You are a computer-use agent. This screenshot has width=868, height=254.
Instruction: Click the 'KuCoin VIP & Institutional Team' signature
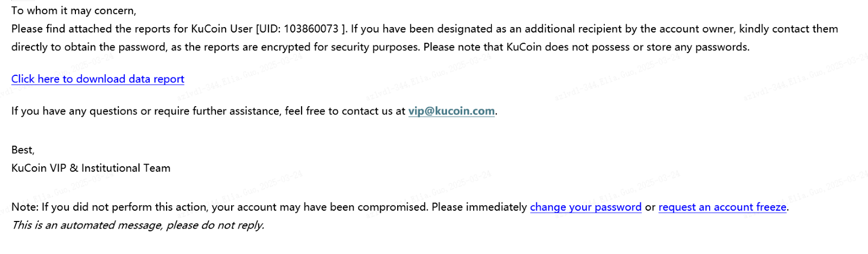pyautogui.click(x=91, y=168)
